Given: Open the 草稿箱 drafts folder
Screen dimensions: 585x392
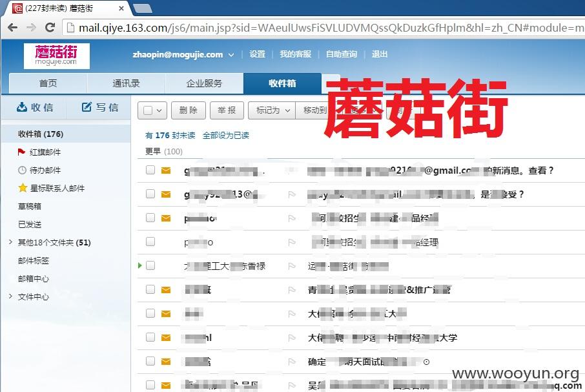Looking at the screenshot, I should point(30,206).
